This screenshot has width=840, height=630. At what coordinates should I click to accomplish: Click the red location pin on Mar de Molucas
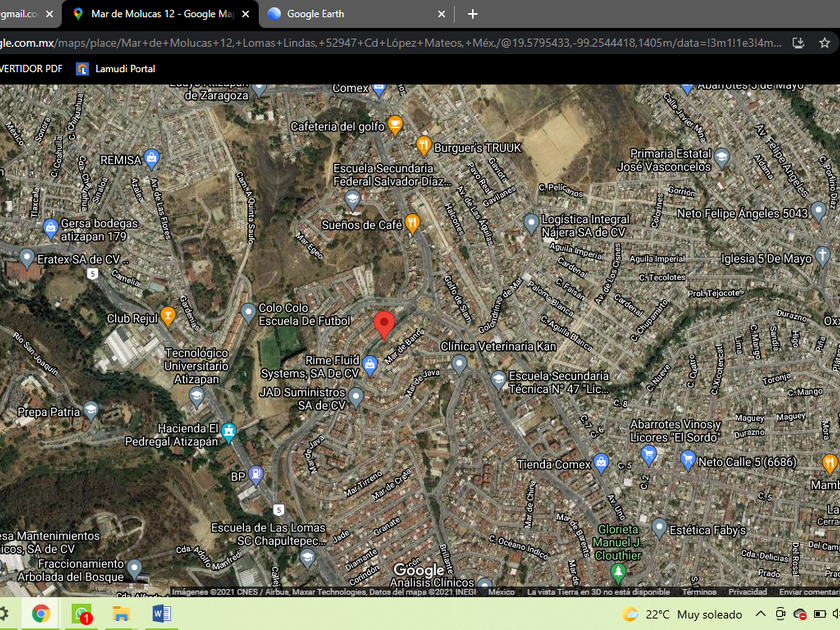pos(384,326)
